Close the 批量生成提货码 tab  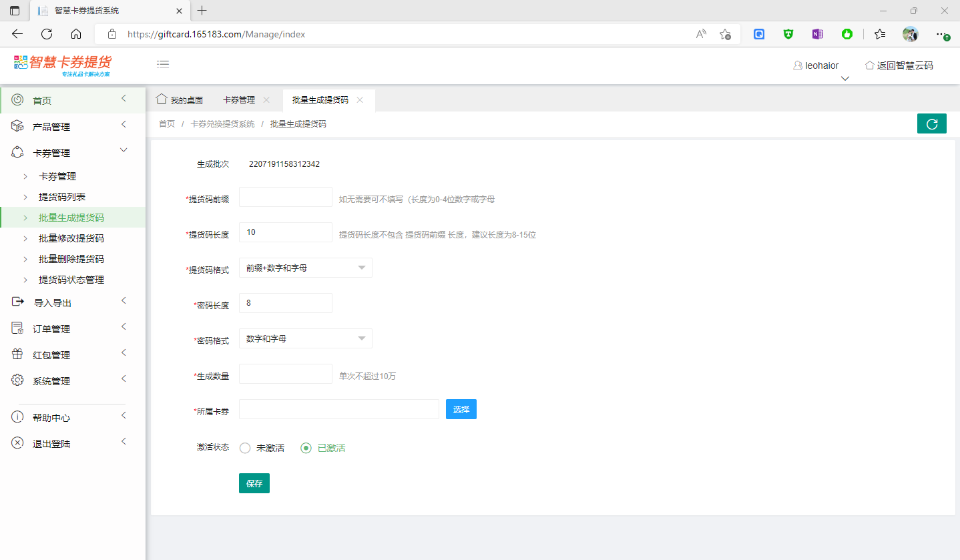(x=360, y=100)
